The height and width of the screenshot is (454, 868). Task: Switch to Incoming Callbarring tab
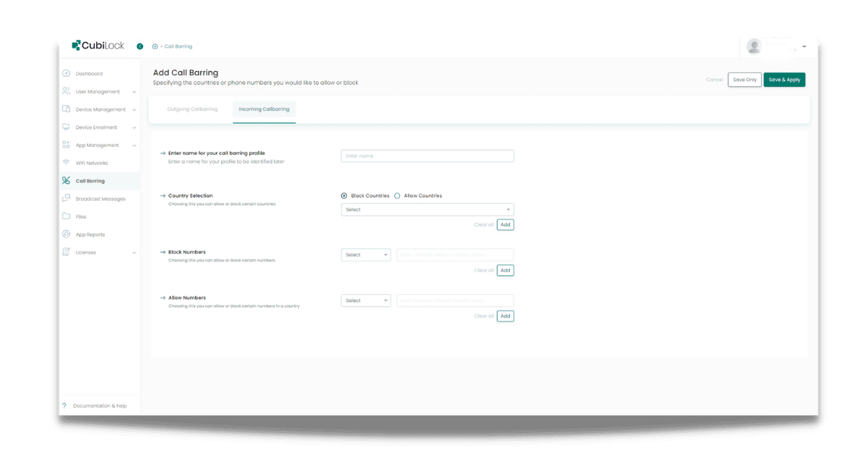click(x=264, y=109)
